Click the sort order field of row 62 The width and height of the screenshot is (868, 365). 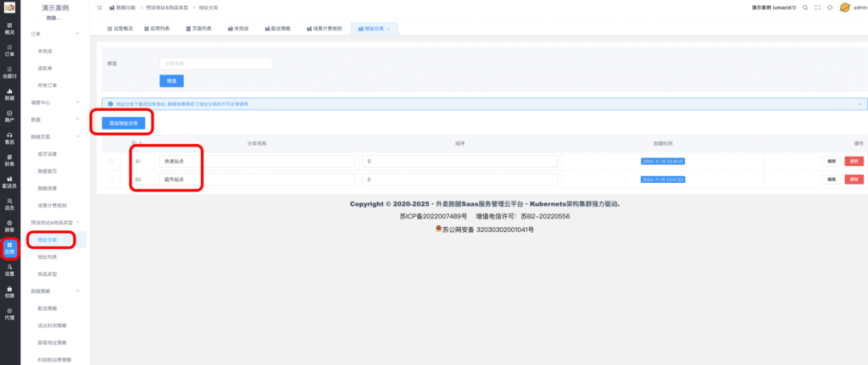click(x=460, y=180)
